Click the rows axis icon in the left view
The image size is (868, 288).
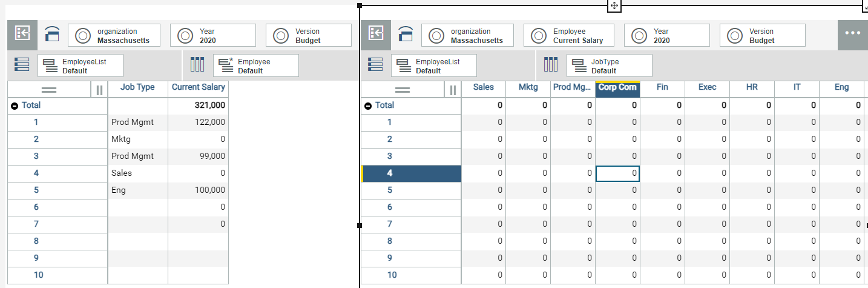(x=20, y=65)
